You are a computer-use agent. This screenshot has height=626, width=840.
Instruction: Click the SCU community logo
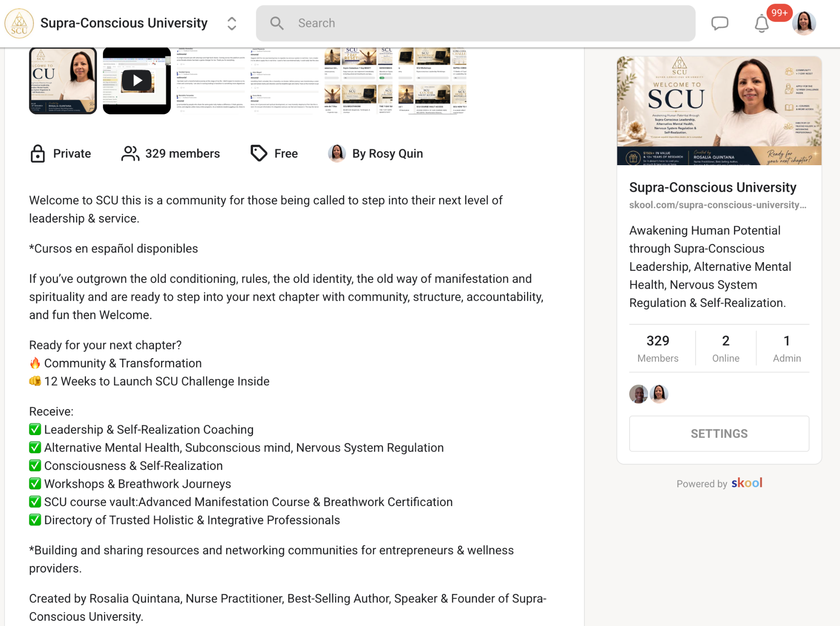click(19, 23)
